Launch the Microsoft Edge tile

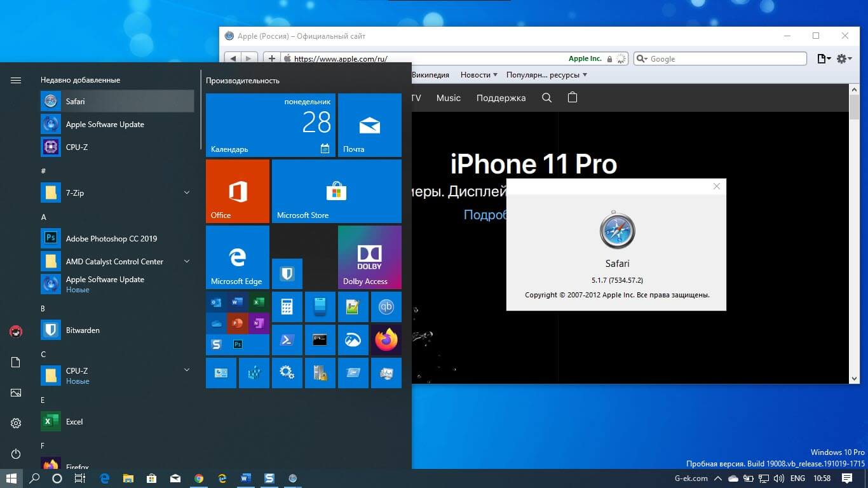click(238, 257)
